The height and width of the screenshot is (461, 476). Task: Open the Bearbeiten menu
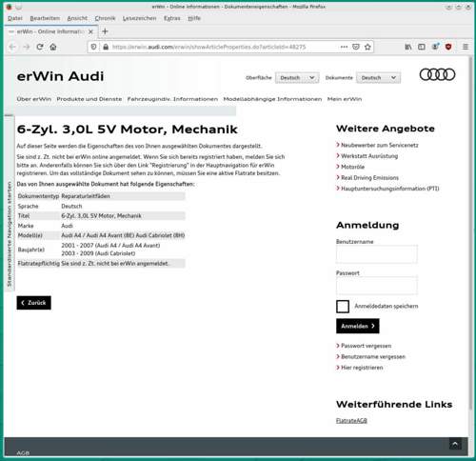(x=45, y=18)
